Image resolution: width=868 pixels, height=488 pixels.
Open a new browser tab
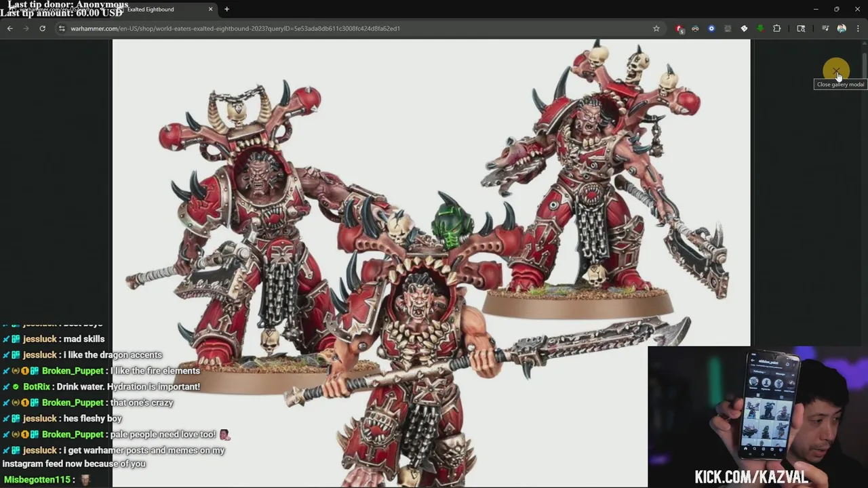point(226,9)
